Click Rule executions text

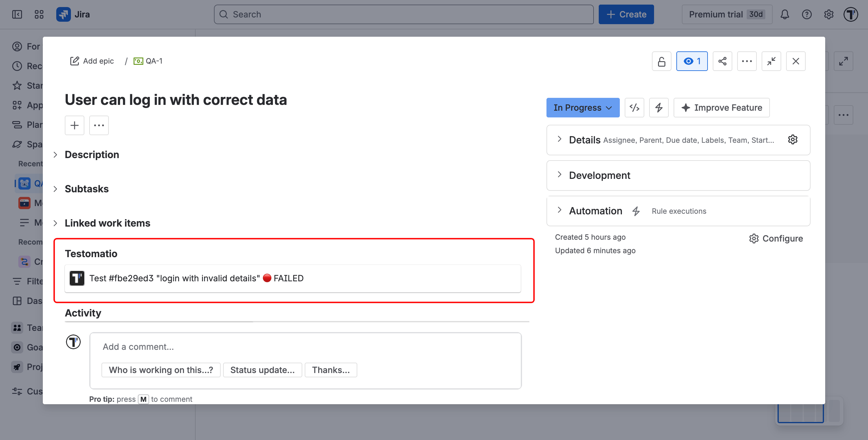click(x=679, y=211)
